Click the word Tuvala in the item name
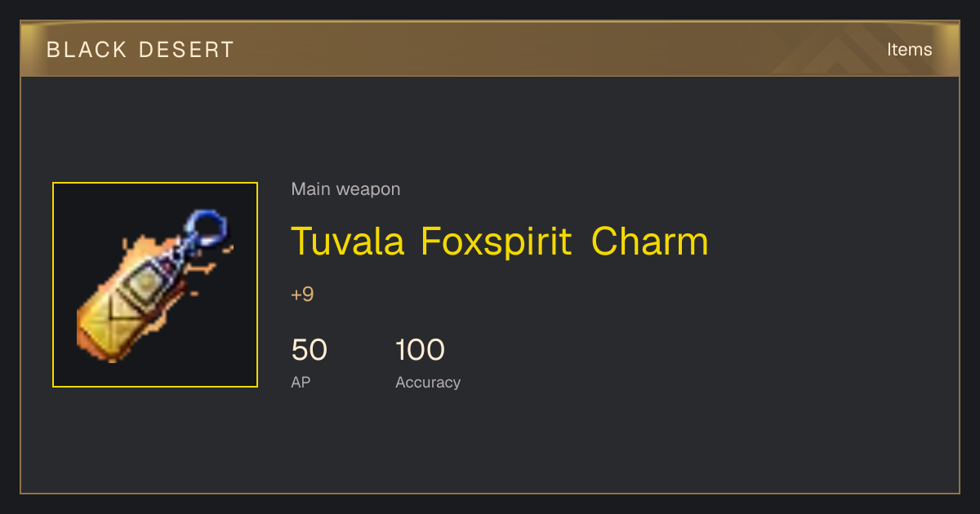Screen dimensions: 980x514 coord(348,241)
